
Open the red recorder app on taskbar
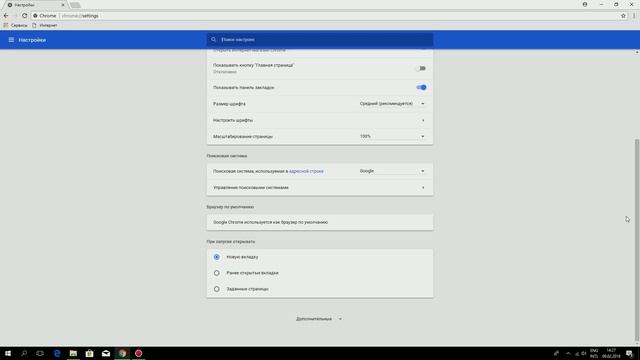138,353
